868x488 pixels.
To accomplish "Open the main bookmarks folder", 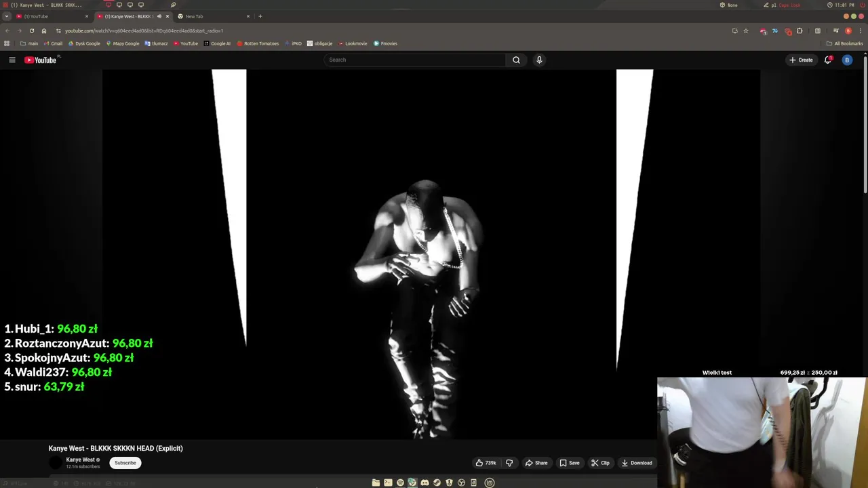I will [x=29, y=43].
